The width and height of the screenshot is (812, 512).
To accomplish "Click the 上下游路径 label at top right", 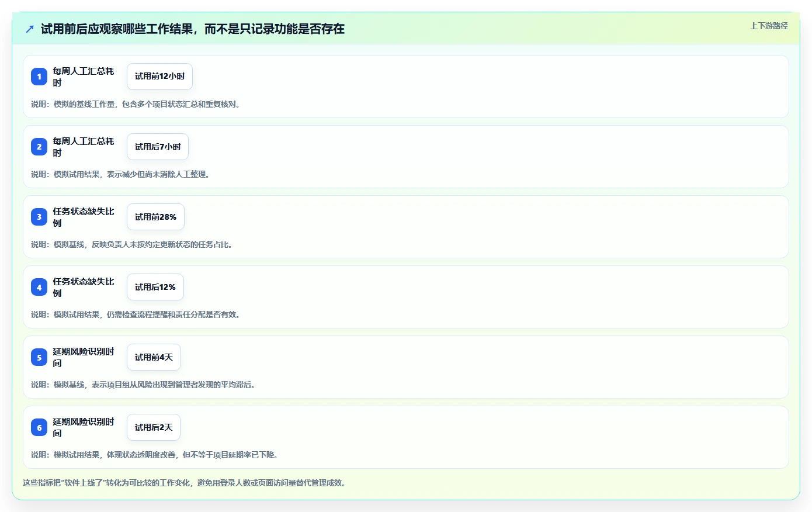I will click(769, 26).
